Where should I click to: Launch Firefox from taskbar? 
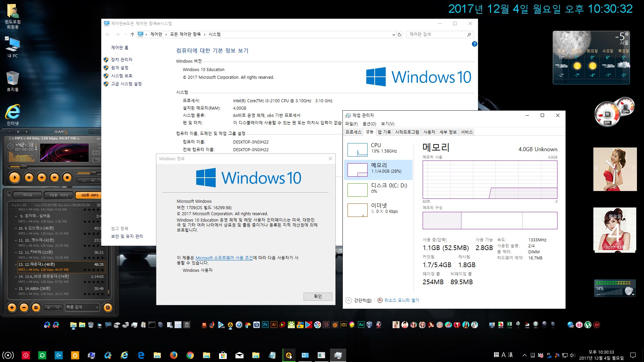[173, 355]
